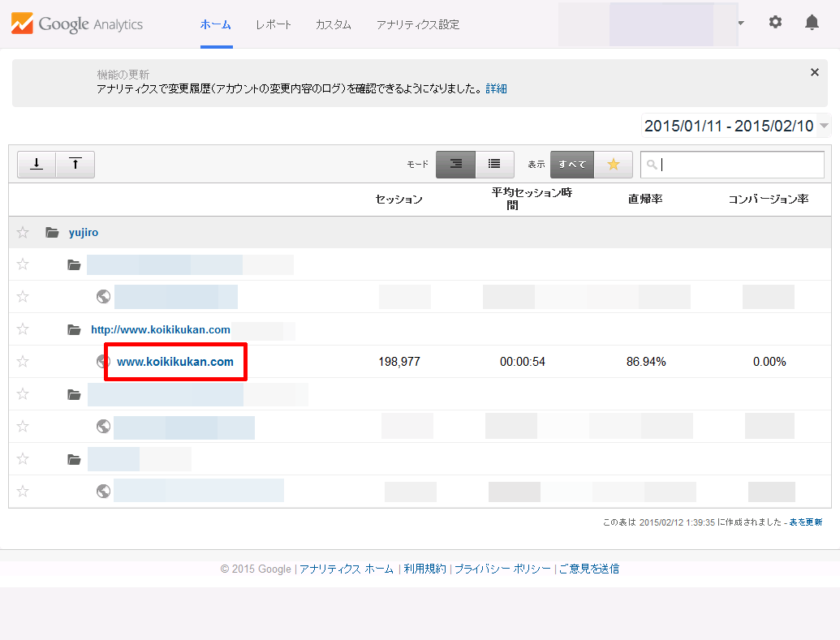Show only starred items
Image resolution: width=840 pixels, height=640 pixels.
click(614, 165)
